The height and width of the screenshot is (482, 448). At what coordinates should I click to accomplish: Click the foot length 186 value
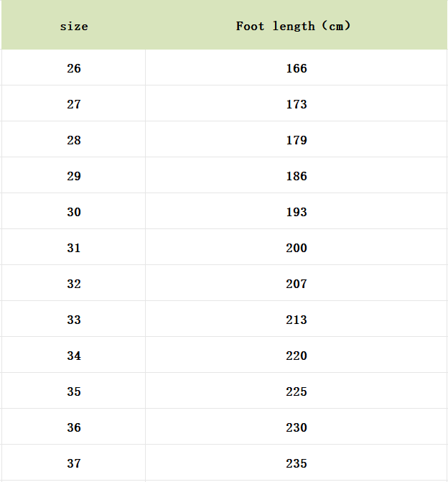pos(296,176)
